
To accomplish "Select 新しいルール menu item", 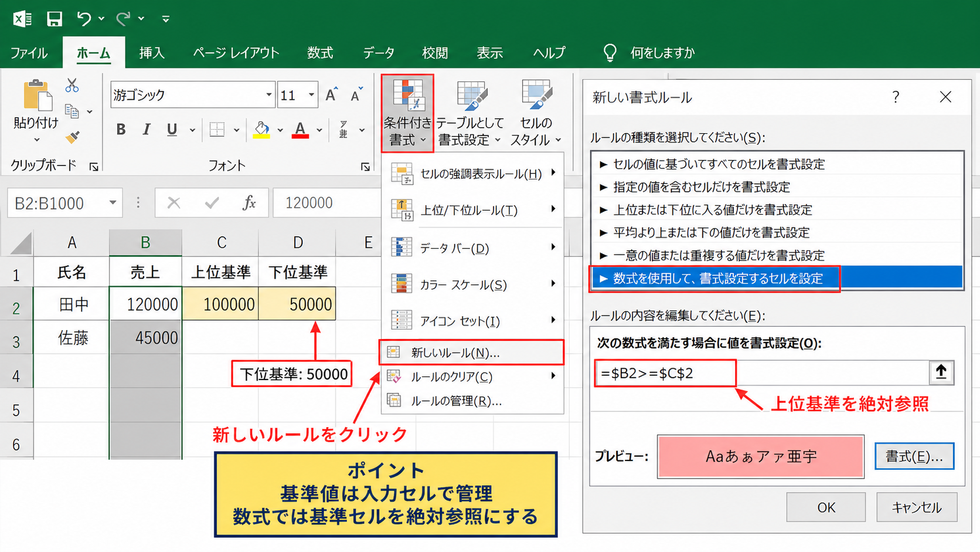I will coord(472,353).
